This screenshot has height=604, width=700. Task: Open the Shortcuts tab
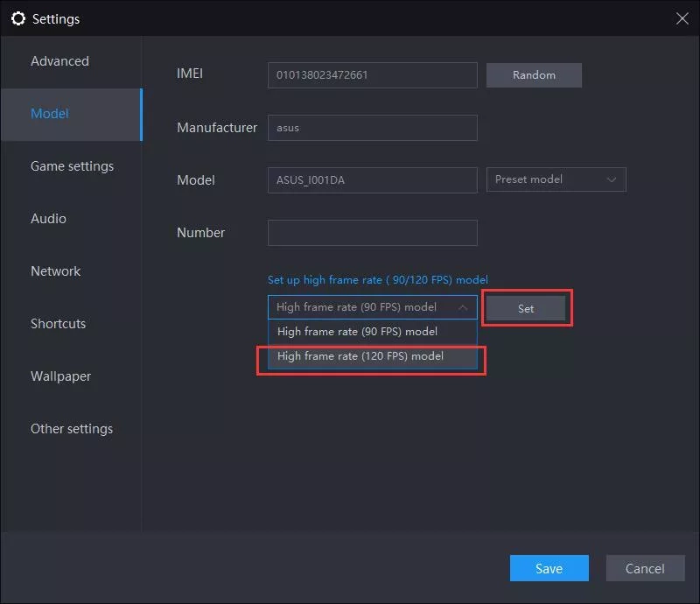(x=58, y=324)
